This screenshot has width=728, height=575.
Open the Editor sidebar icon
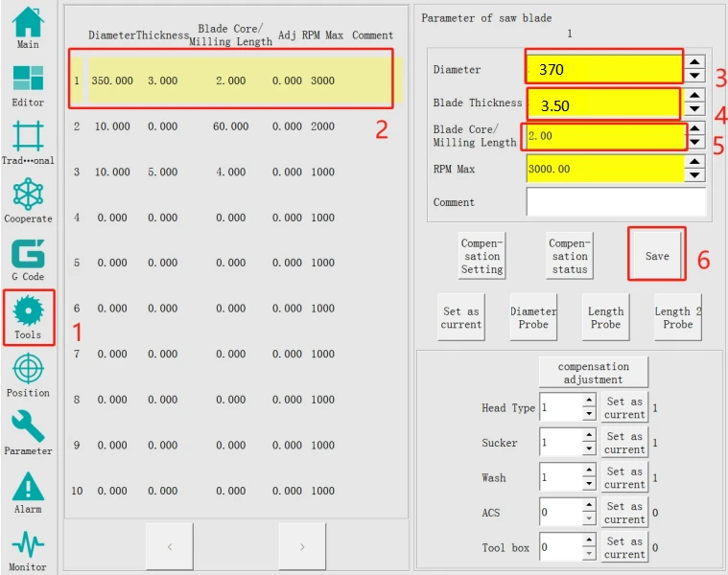pos(28,85)
